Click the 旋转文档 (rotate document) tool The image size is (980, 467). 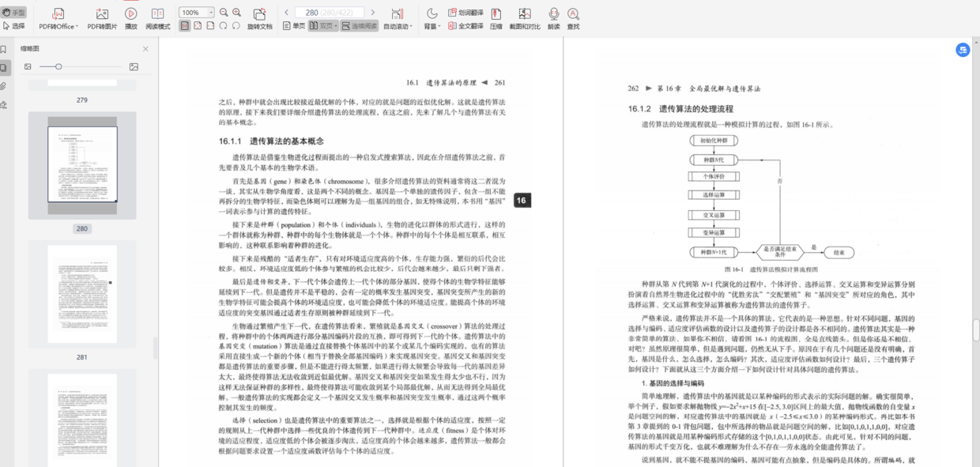tap(259, 19)
